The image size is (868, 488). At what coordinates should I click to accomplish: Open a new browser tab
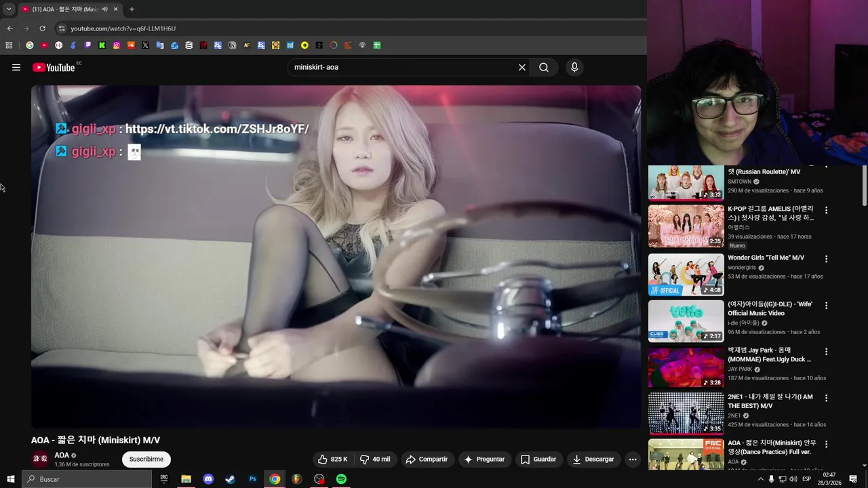coord(132,9)
